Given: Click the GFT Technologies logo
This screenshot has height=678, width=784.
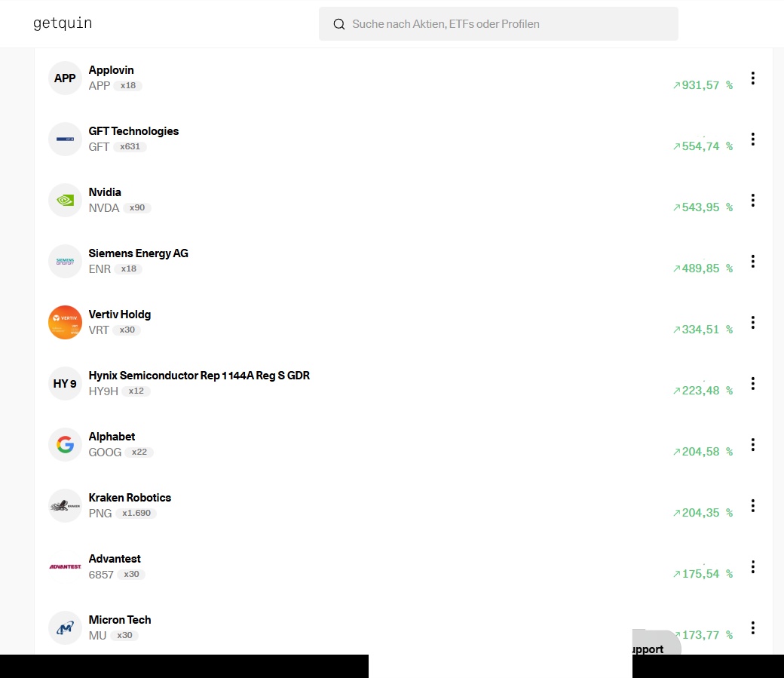Looking at the screenshot, I should point(65,140).
